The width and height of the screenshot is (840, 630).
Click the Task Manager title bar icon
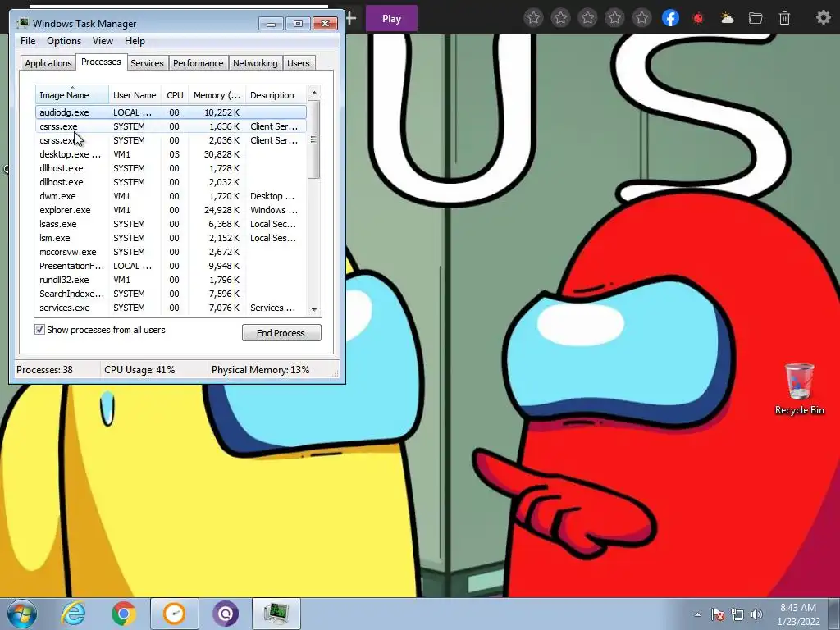point(22,23)
